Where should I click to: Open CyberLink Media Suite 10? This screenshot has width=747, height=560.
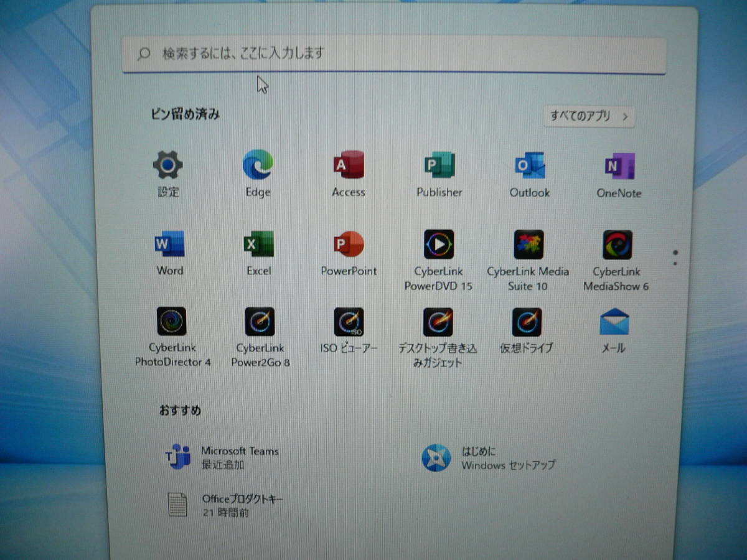coord(528,260)
